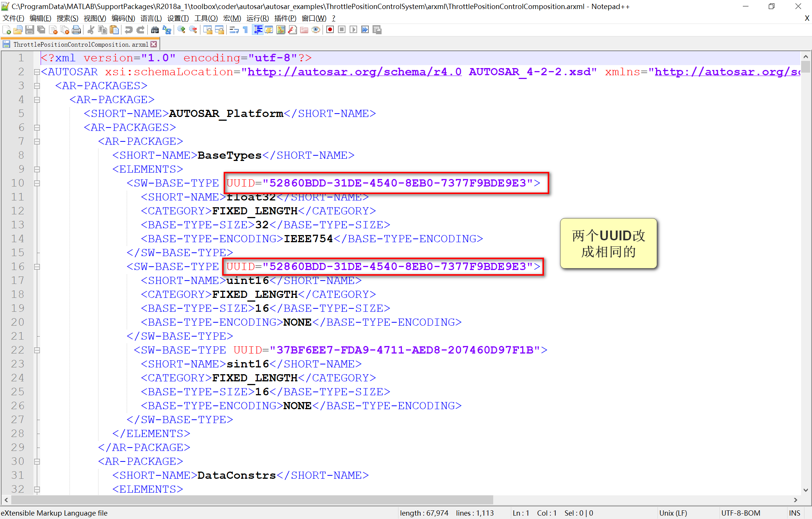Click the horizontal scrollbar thumb
The width and height of the screenshot is (812, 519).
coord(252,500)
